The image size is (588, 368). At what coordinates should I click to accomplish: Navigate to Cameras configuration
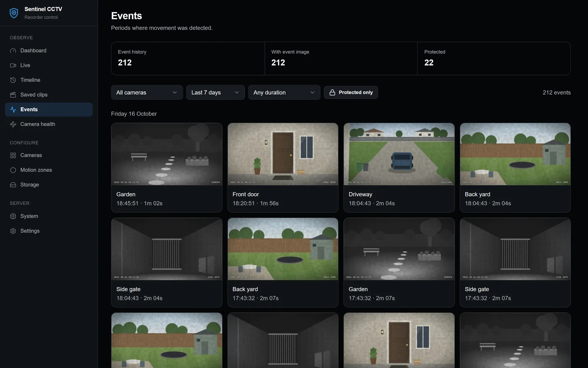click(49, 155)
